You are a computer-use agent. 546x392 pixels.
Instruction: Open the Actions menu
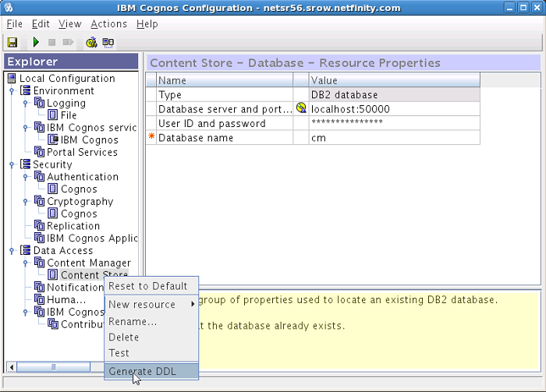[x=108, y=23]
